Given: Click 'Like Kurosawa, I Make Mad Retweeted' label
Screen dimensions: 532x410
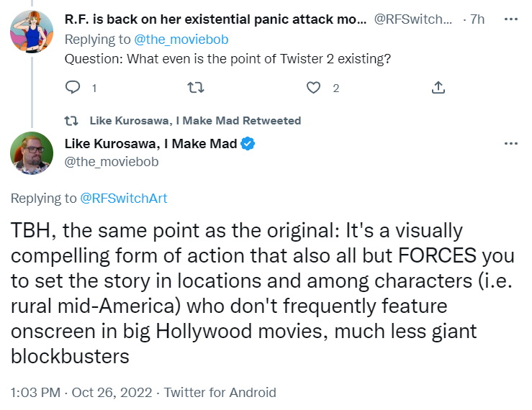Looking at the screenshot, I should 195,121.
